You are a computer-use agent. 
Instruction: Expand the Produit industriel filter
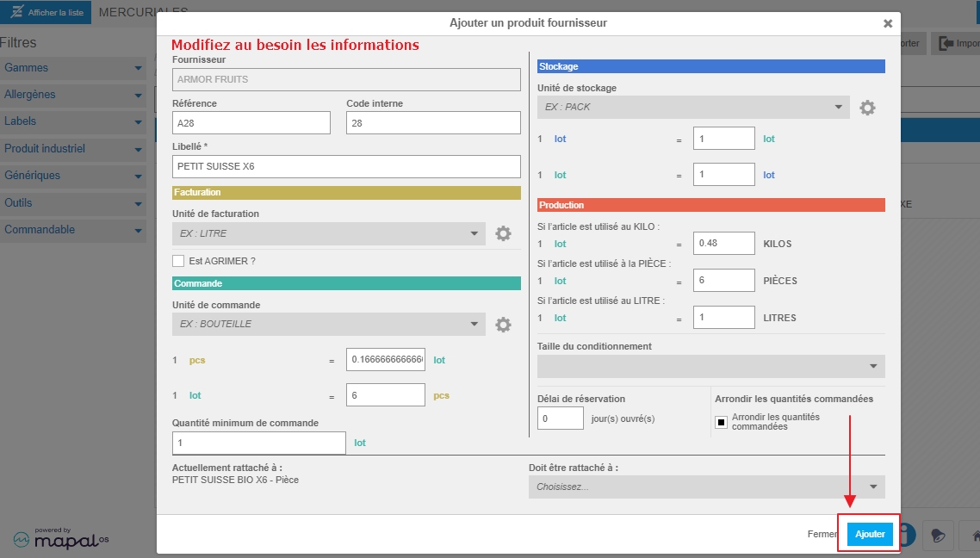pos(73,149)
